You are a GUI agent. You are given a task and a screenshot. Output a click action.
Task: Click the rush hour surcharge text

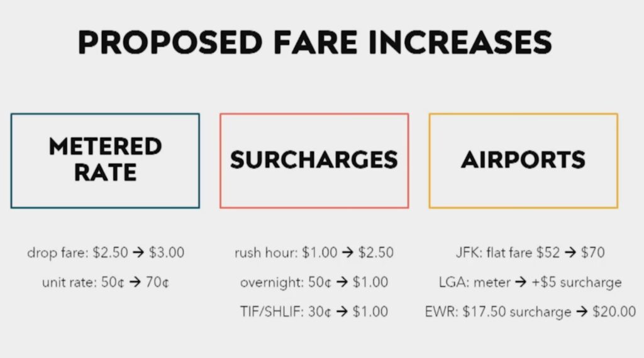(x=314, y=253)
